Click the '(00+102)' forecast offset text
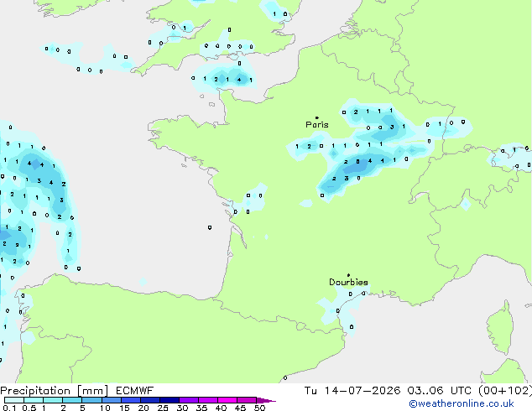 [505, 391]
